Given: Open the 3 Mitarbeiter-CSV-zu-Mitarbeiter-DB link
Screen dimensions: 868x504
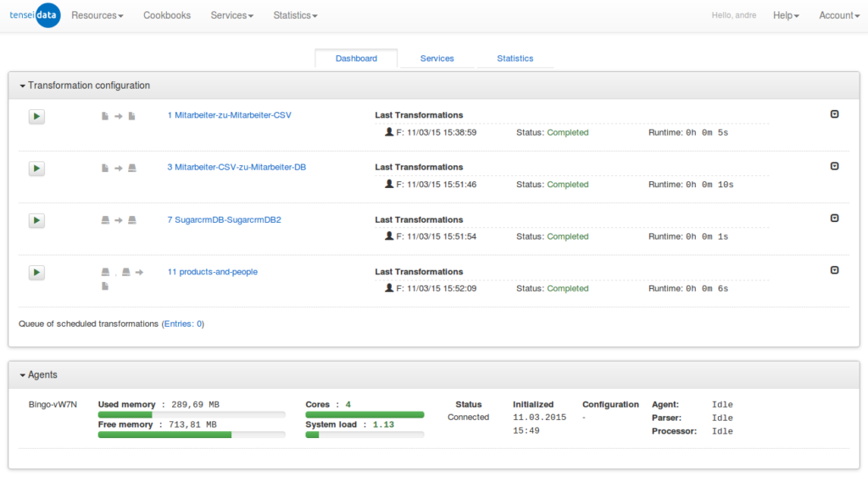Looking at the screenshot, I should click(x=237, y=167).
